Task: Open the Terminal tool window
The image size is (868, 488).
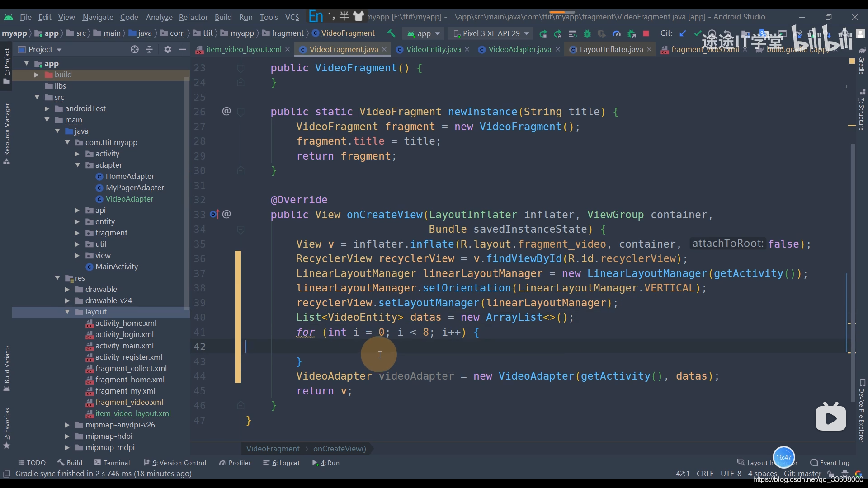Action: point(112,463)
